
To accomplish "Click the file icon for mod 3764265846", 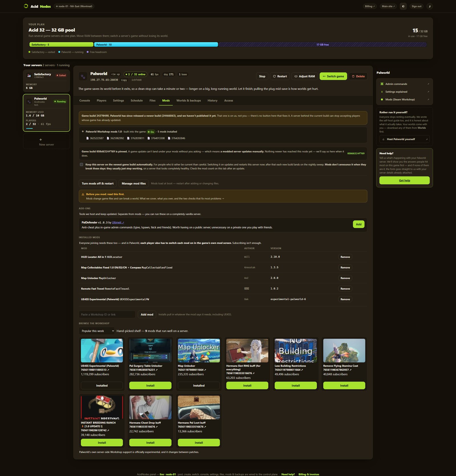I will click(169, 138).
